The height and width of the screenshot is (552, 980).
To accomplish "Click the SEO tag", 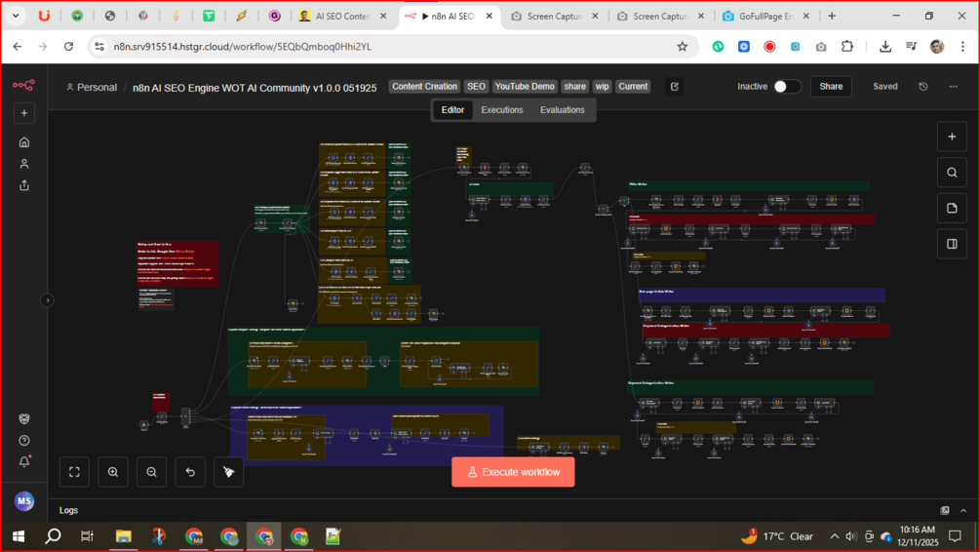I will coord(476,86).
